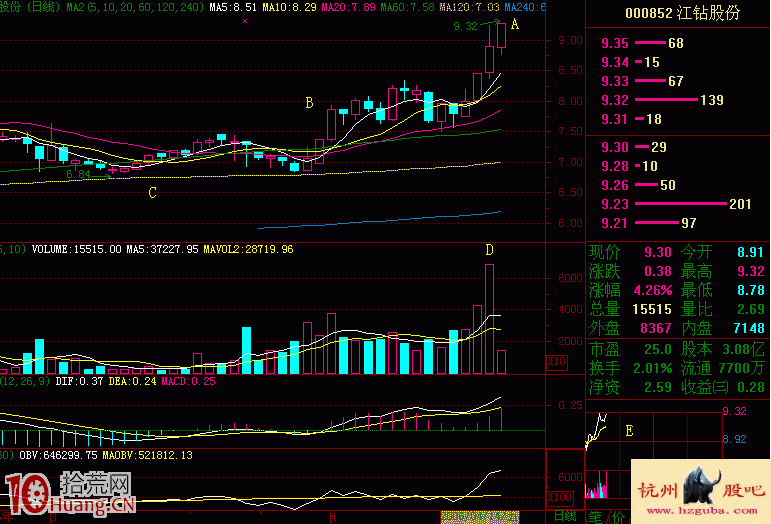The image size is (771, 524).
Task: Click the intraday mini chart beside E
Action: coord(596,431)
